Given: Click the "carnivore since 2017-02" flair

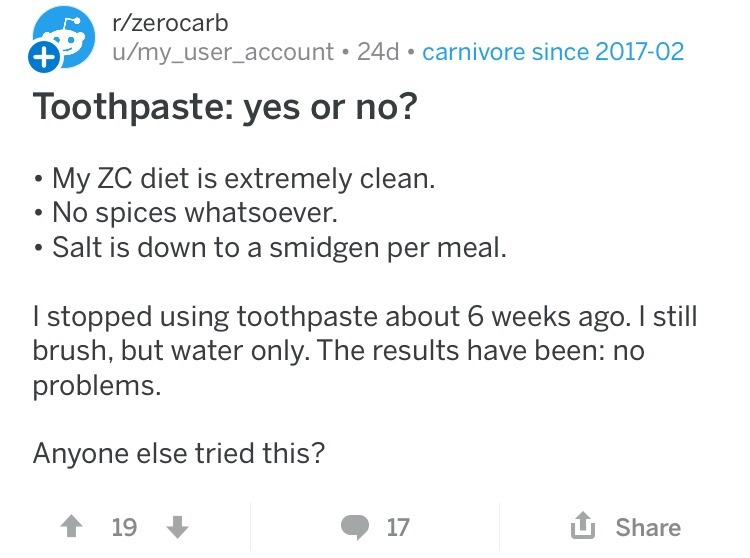Looking at the screenshot, I should [x=553, y=51].
